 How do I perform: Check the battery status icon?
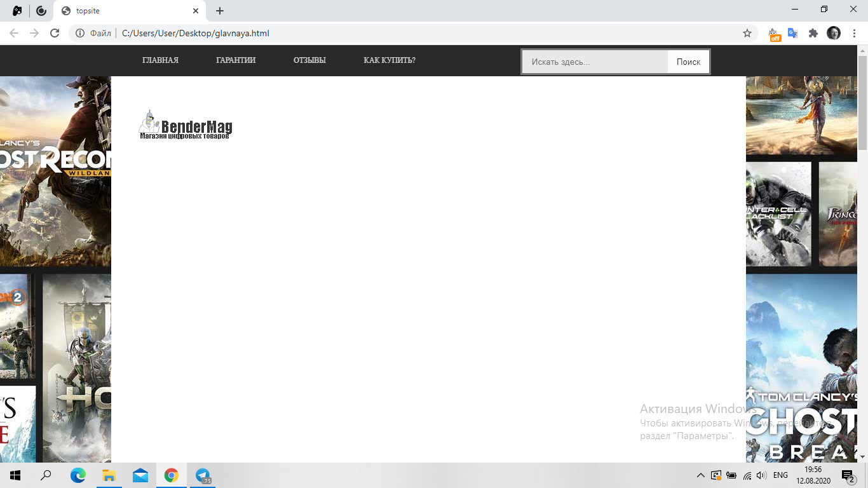(x=731, y=475)
